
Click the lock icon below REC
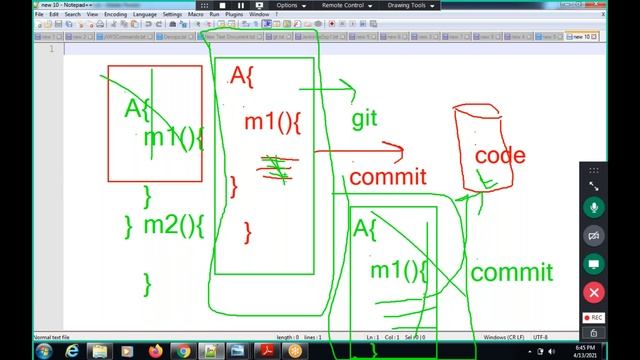point(593,333)
